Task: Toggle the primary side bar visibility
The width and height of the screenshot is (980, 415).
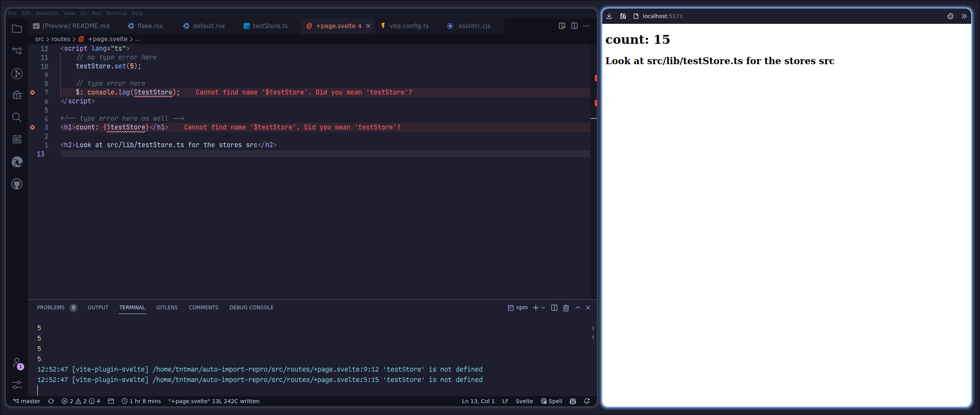Action: click(562, 26)
